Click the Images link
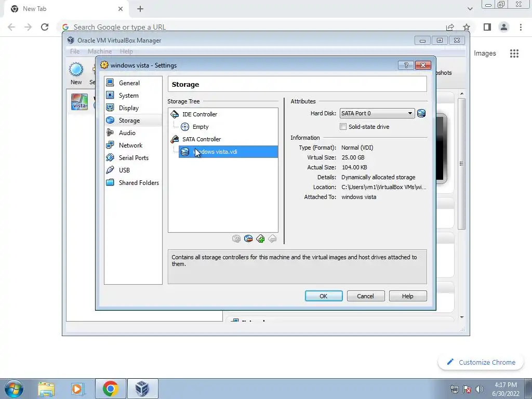Image resolution: width=532 pixels, height=399 pixels. click(485, 54)
